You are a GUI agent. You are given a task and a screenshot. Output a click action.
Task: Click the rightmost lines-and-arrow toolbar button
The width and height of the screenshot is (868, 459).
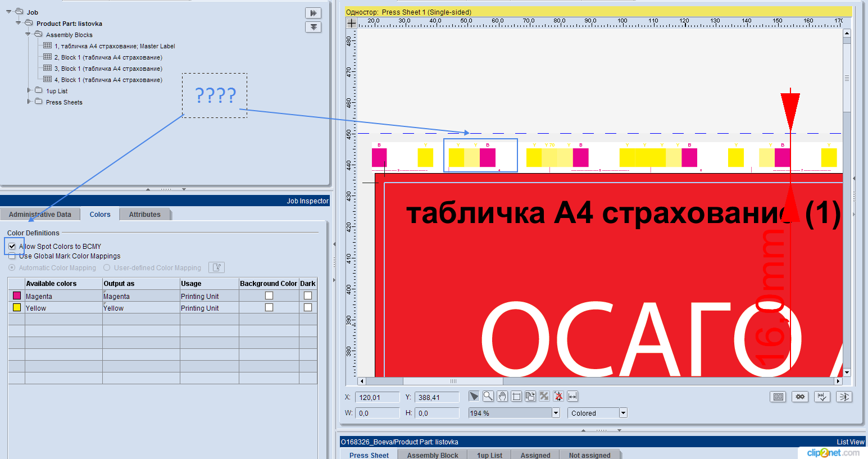(844, 397)
